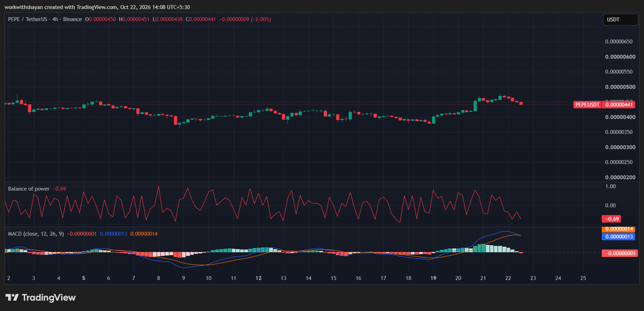Click date 25 on the time axis

coord(583,278)
